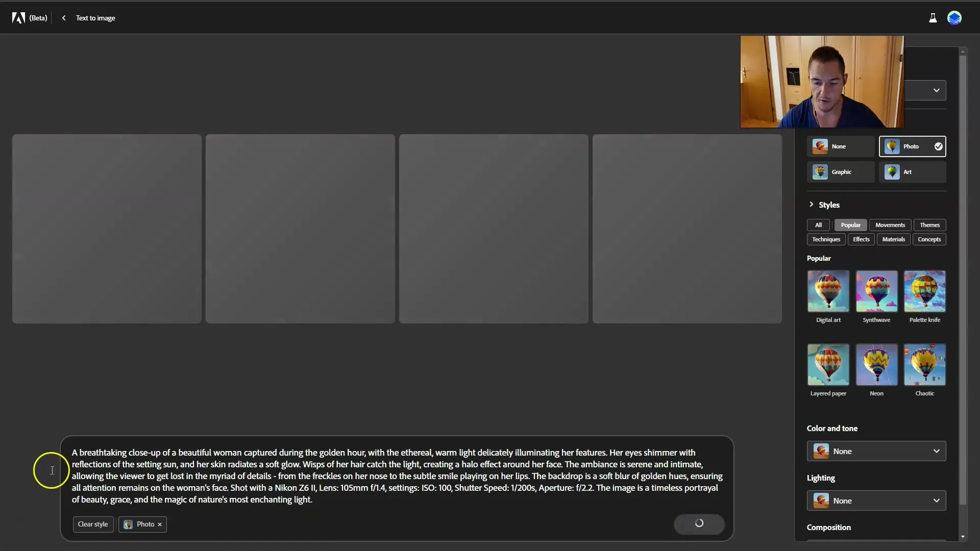Select the Photo content type icon

[x=891, y=146]
